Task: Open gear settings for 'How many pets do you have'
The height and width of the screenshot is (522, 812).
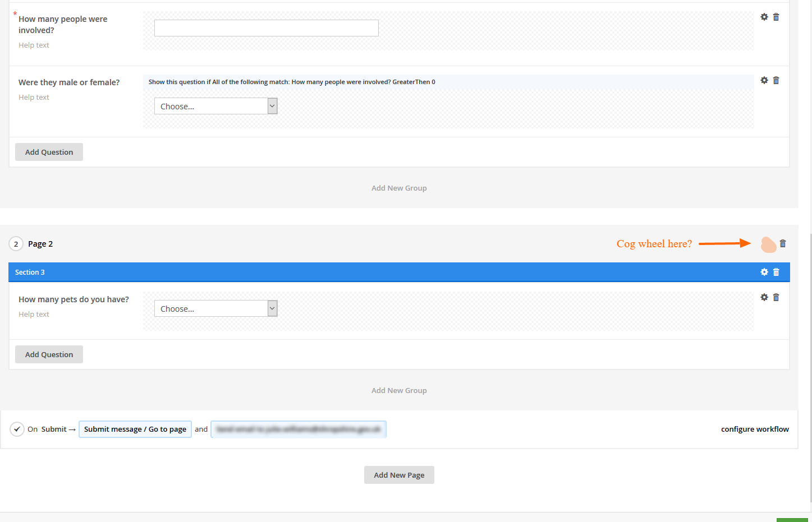Action: tap(764, 297)
